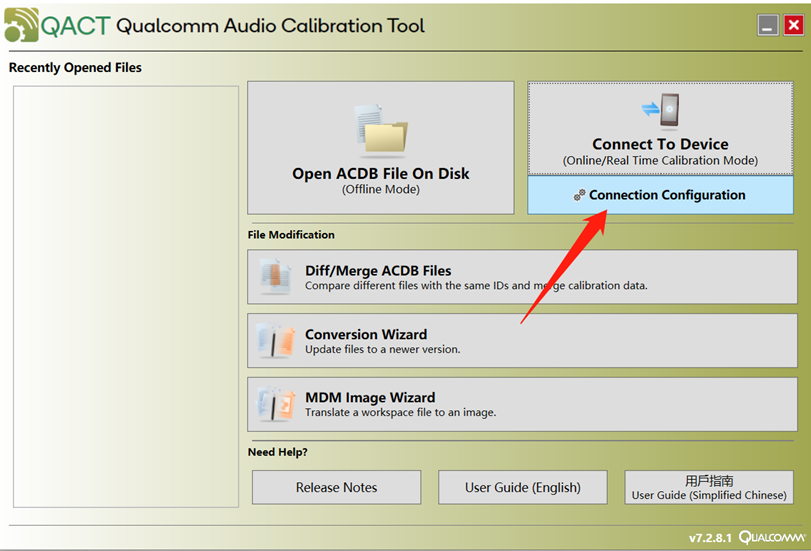811x551 pixels.
Task: Click Connect To Device heading text
Action: coord(660,144)
